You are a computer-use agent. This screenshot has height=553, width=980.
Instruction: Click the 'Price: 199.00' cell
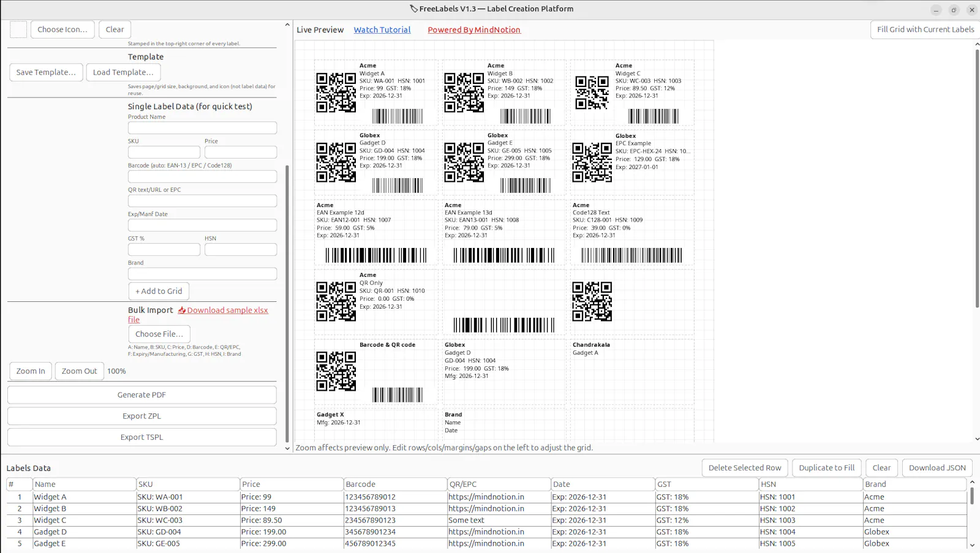point(292,532)
